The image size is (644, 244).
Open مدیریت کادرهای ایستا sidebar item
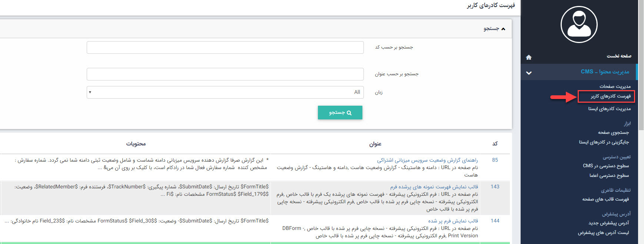tap(609, 109)
